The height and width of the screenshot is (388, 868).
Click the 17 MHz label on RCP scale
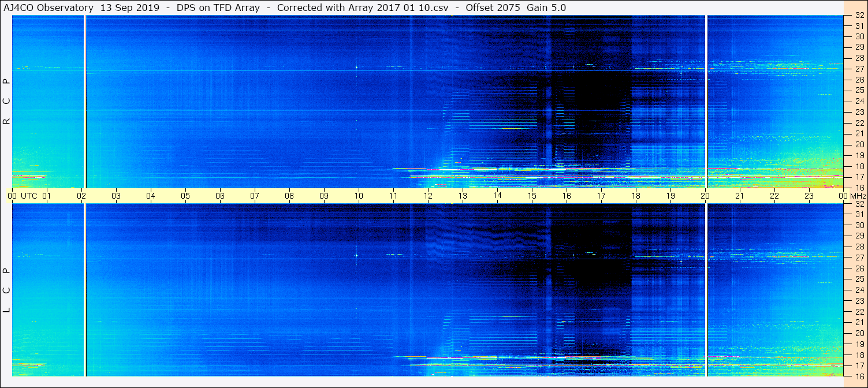(859, 177)
